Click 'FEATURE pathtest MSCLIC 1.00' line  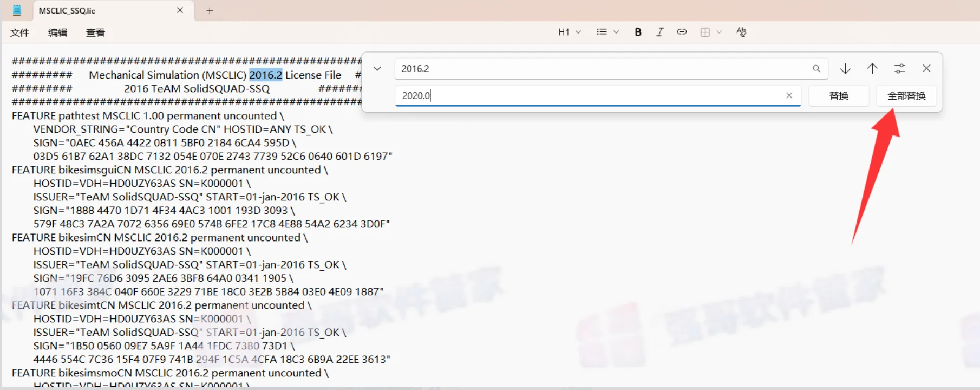148,115
